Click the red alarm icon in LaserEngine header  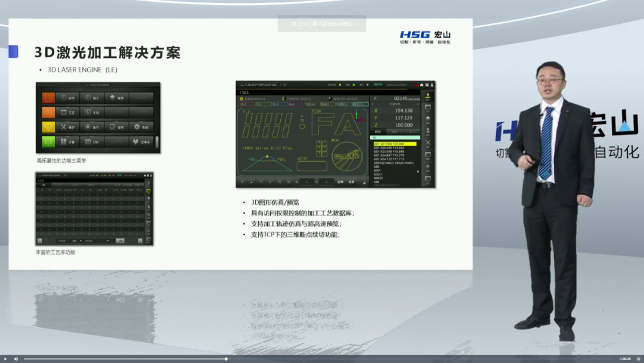(x=416, y=85)
